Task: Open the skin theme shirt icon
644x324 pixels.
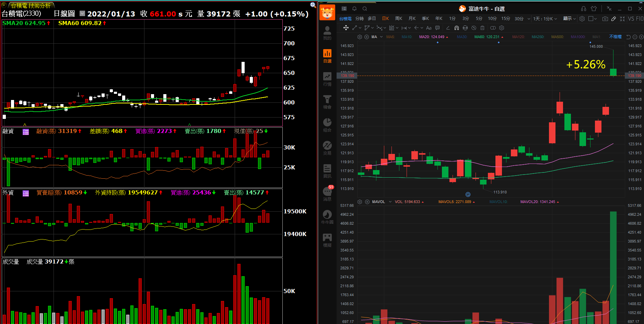Action: [594, 9]
